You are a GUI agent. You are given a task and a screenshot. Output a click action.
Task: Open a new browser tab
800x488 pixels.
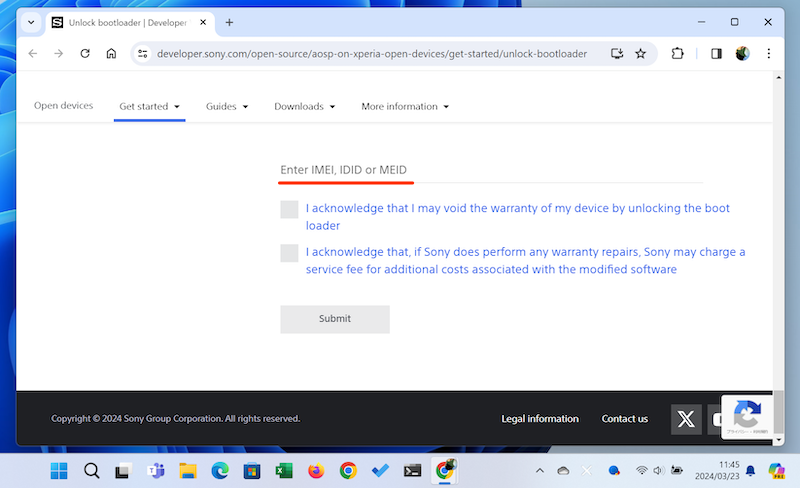tap(229, 22)
